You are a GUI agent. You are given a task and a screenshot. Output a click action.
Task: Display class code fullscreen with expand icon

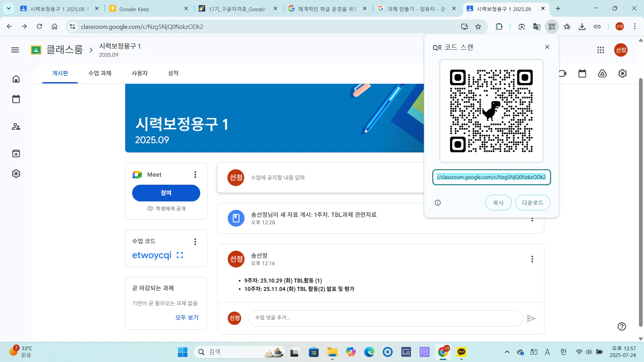(x=180, y=255)
